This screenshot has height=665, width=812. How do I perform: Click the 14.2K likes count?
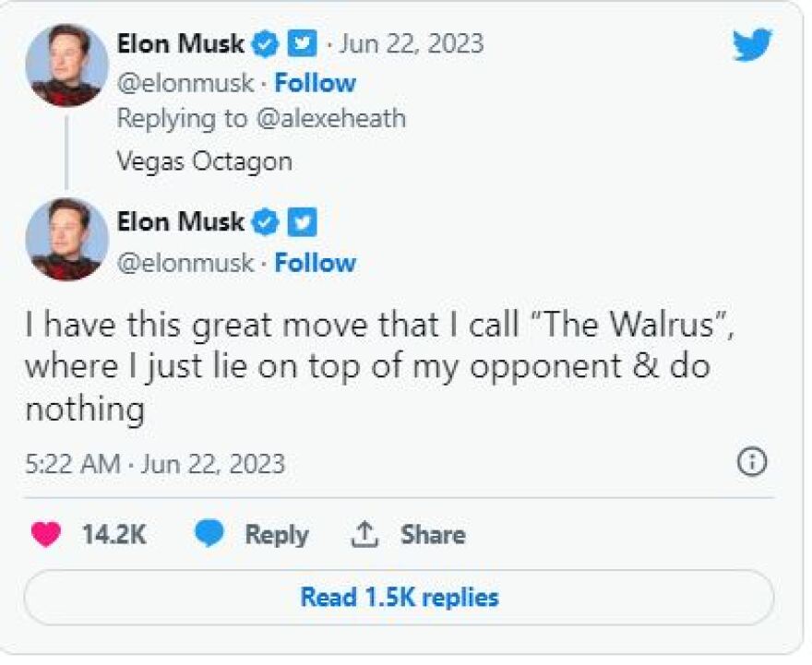(x=113, y=535)
